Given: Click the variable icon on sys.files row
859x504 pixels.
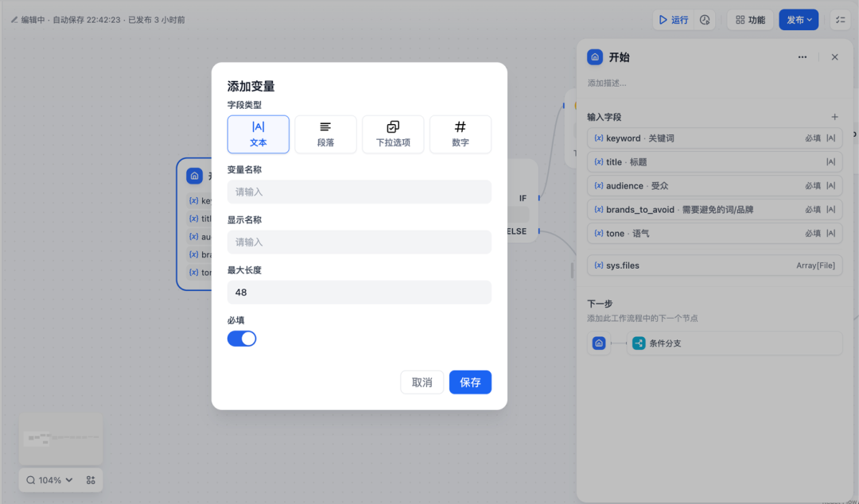Looking at the screenshot, I should tap(599, 266).
